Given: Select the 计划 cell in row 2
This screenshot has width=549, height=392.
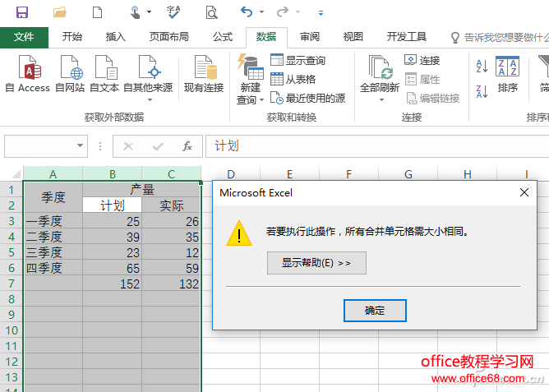Looking at the screenshot, I should coord(112,205).
